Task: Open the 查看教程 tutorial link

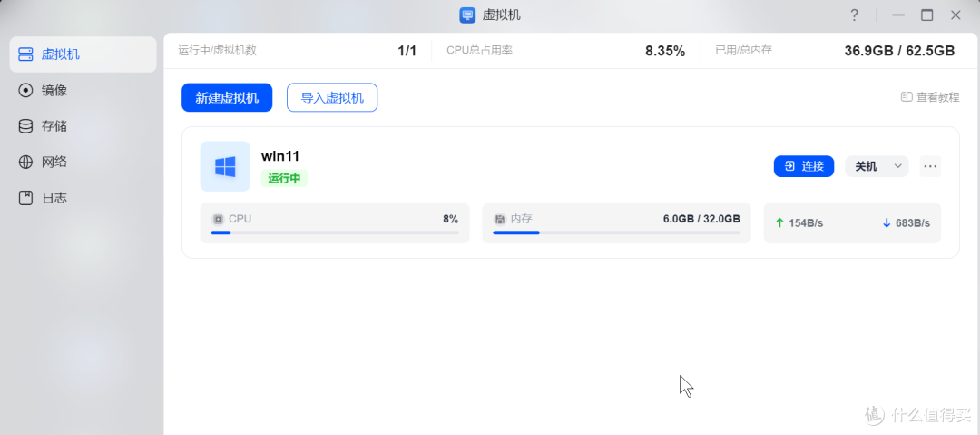Action: click(x=930, y=97)
